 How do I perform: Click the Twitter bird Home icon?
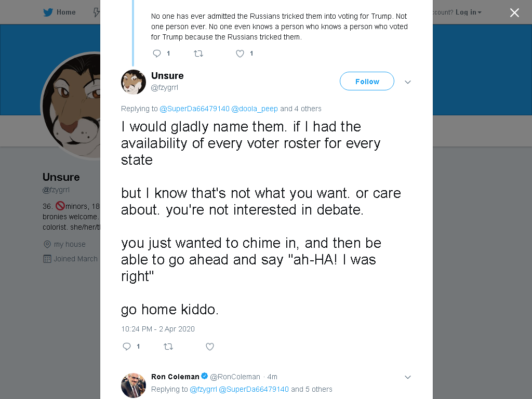48,12
